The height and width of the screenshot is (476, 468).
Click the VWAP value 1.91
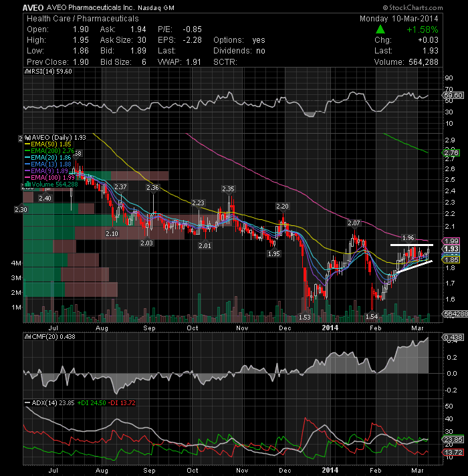pyautogui.click(x=193, y=62)
